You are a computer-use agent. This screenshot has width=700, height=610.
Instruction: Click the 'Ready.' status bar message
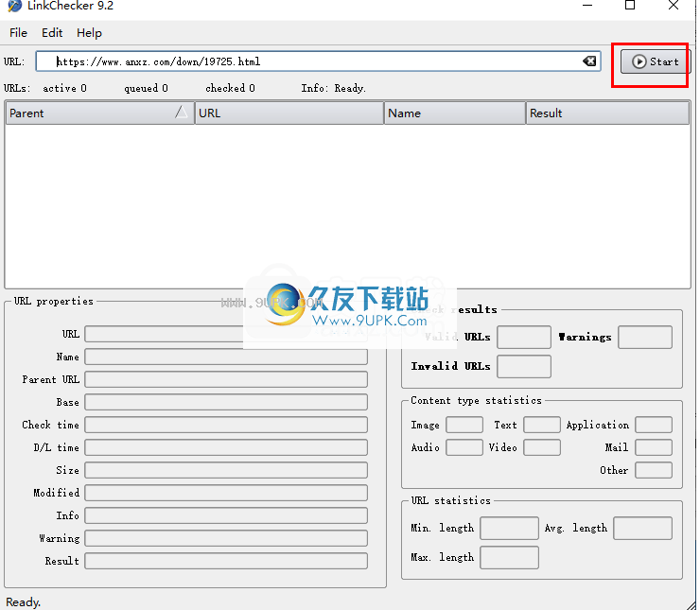[x=24, y=602]
